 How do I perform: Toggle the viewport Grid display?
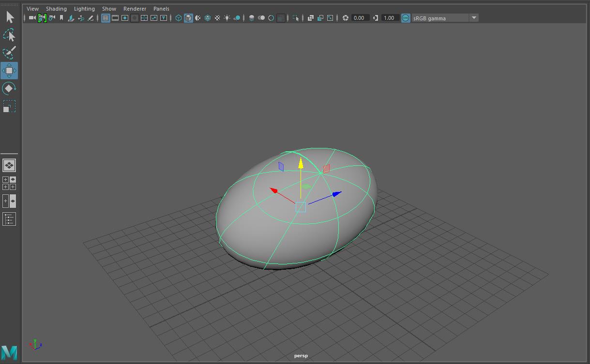tap(106, 18)
